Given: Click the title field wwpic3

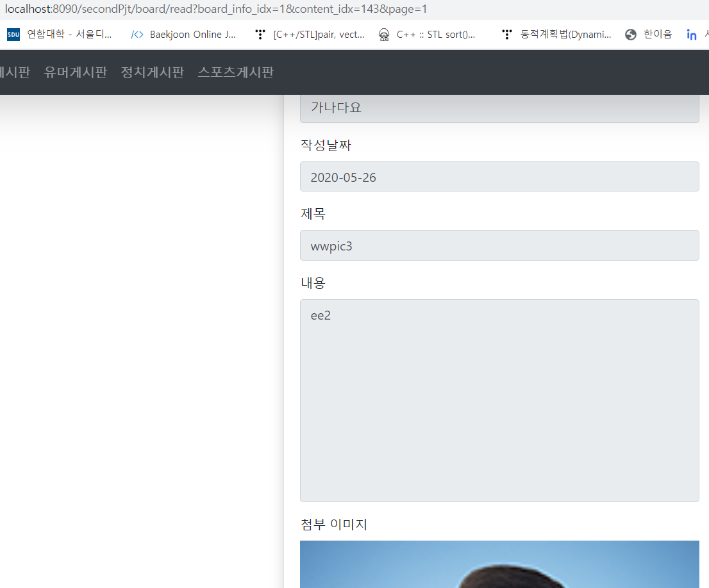Looking at the screenshot, I should point(499,245).
